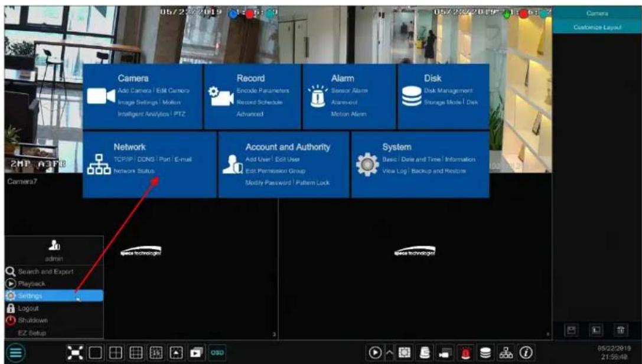Toggle the OSD display button

coord(217,353)
